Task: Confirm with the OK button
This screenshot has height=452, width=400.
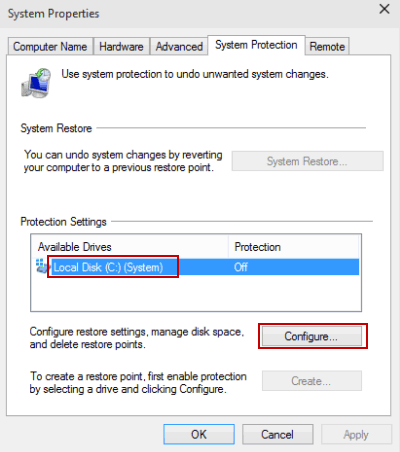Action: click(x=199, y=434)
